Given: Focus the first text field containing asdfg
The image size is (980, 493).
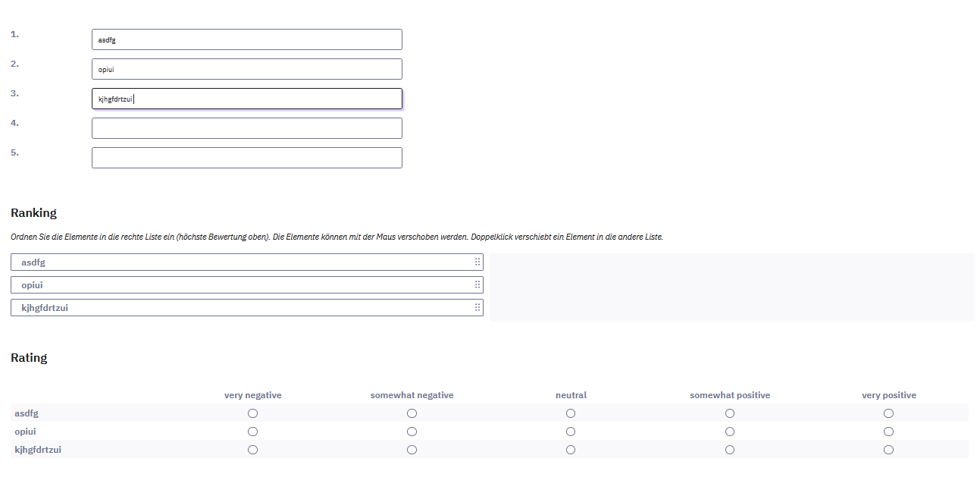Looking at the screenshot, I should click(x=247, y=39).
